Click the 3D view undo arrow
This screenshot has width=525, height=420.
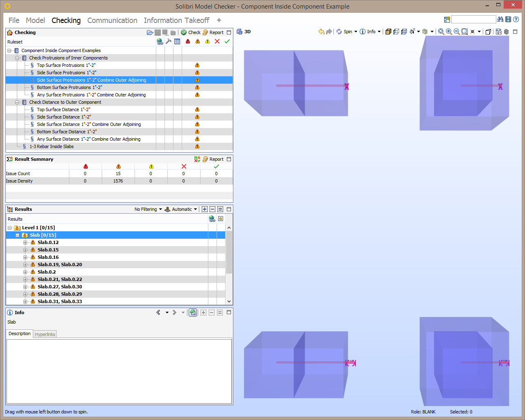(x=321, y=32)
